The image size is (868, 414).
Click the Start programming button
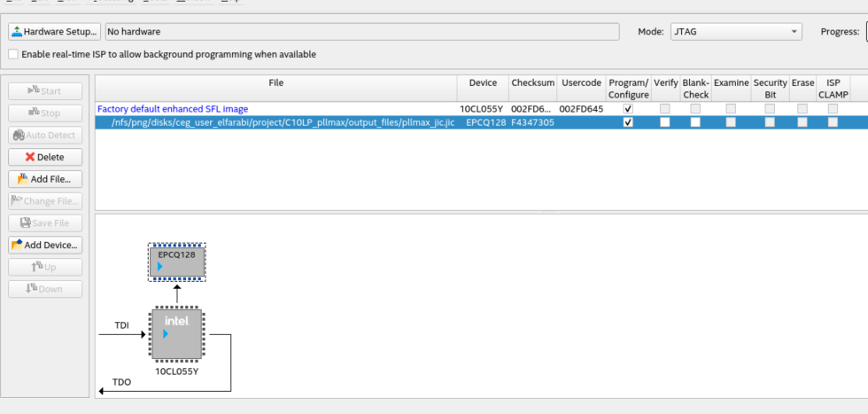pyautogui.click(x=45, y=90)
